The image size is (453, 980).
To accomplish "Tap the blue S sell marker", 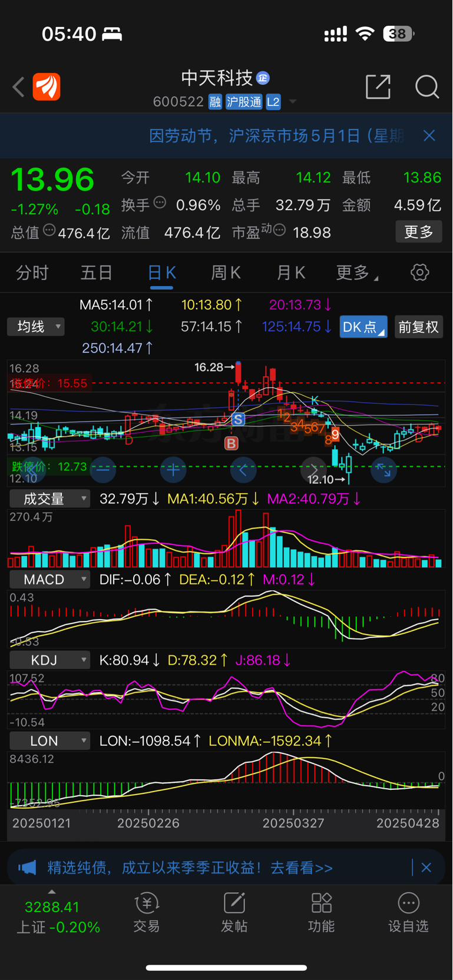I will 238,419.
